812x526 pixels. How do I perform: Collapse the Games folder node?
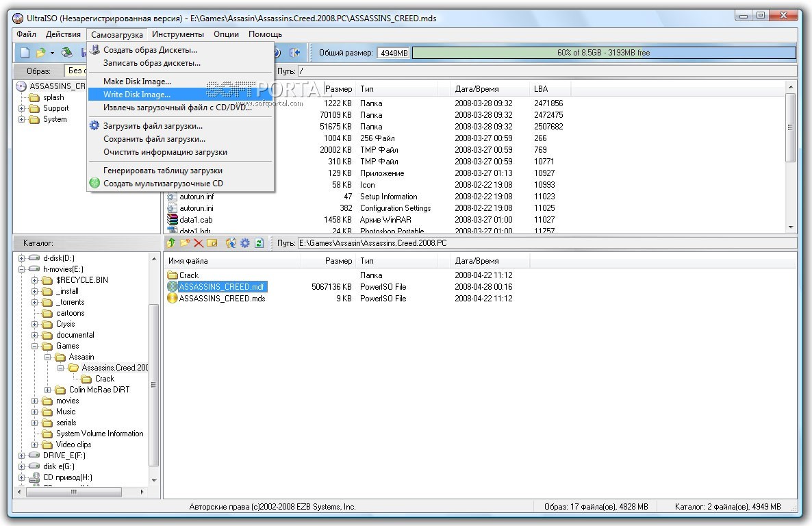click(34, 346)
